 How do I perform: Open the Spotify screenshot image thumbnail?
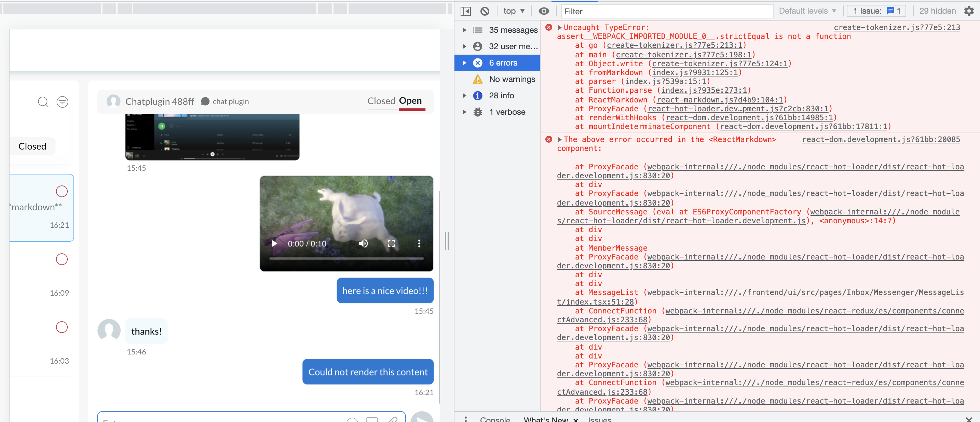point(212,137)
